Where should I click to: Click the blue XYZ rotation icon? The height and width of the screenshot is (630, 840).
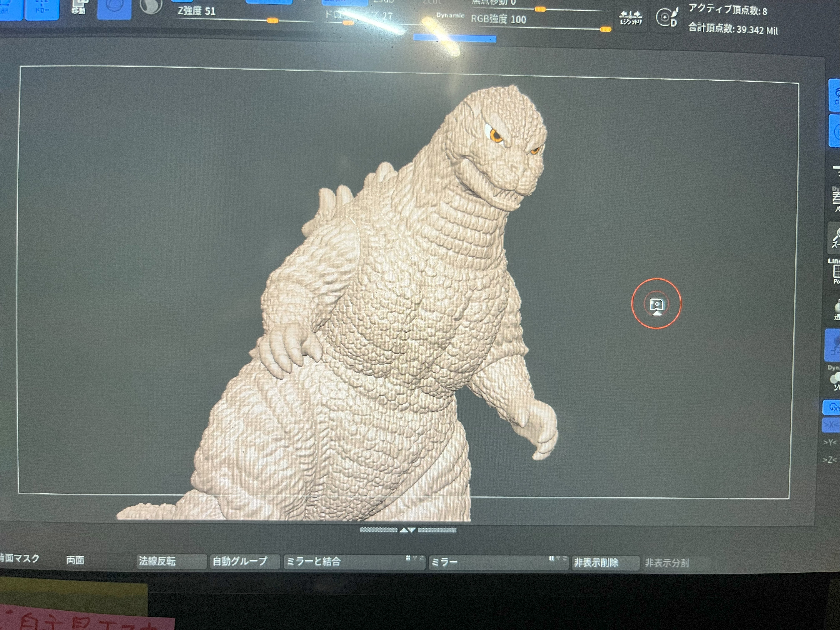pos(832,407)
